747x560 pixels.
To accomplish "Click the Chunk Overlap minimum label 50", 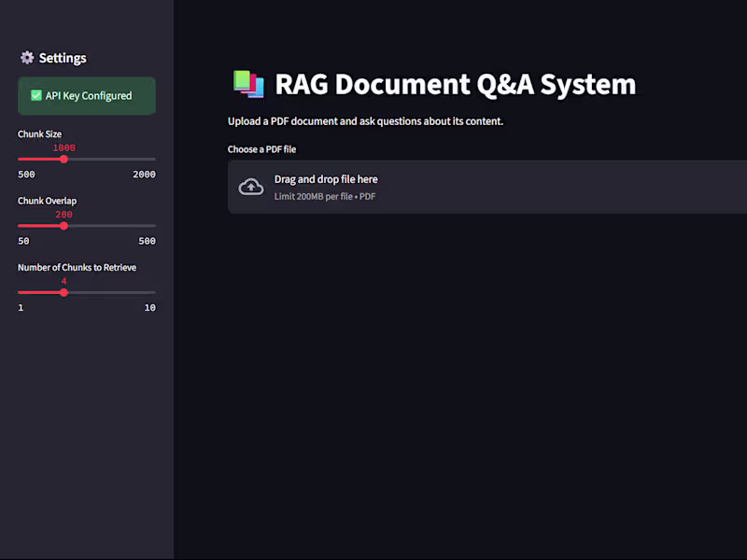I will point(23,241).
